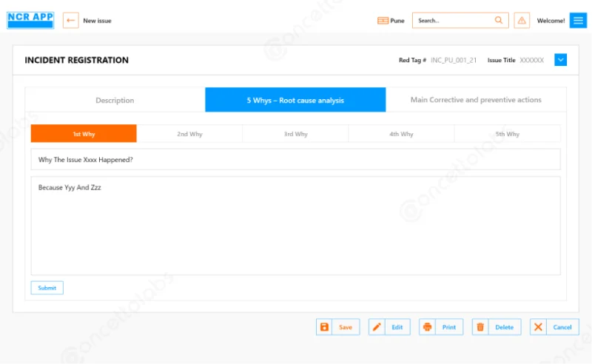Click the Print printer icon
592x364 pixels.
tap(427, 327)
